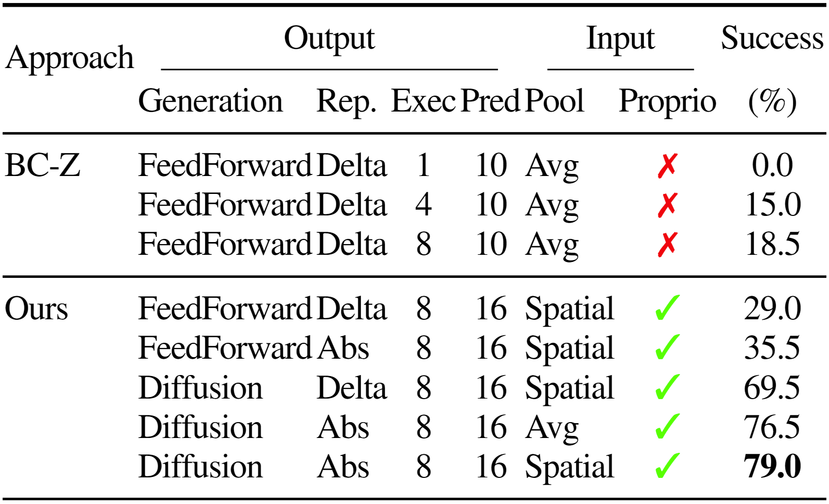Click the red cross in the 18.5 row
Screen dimensions: 829x504
[x=668, y=245]
